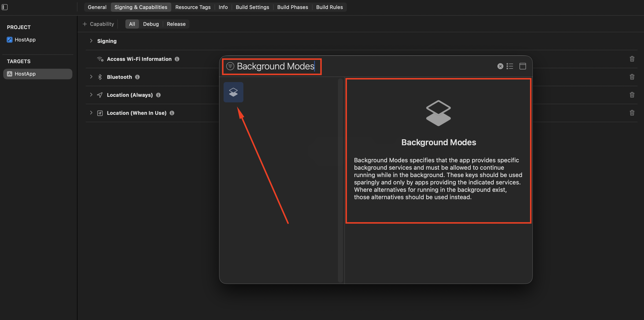Expand the Signing section
Screen dimensions: 644x320
(91, 41)
